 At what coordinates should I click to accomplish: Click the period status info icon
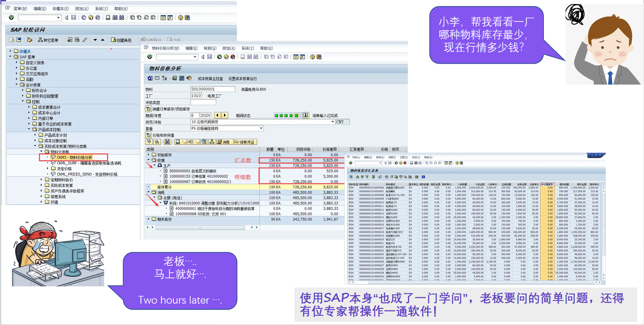(x=306, y=115)
